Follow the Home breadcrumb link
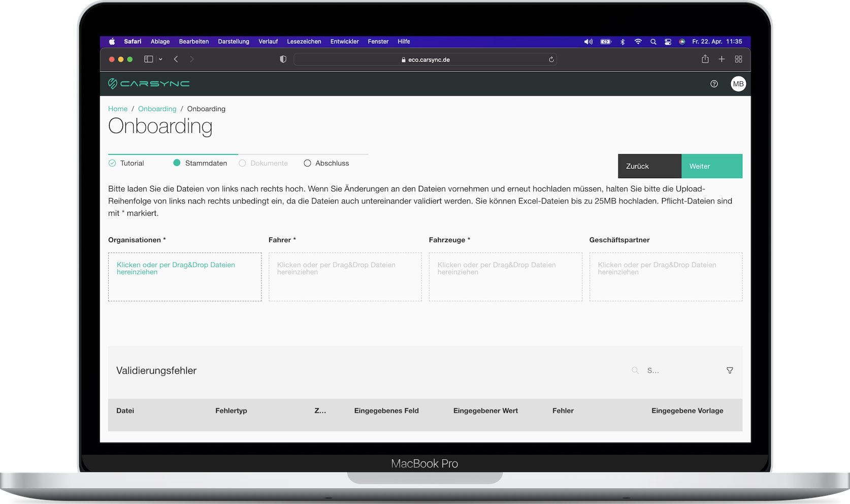Screen dimensions: 850x504 pyautogui.click(x=118, y=109)
